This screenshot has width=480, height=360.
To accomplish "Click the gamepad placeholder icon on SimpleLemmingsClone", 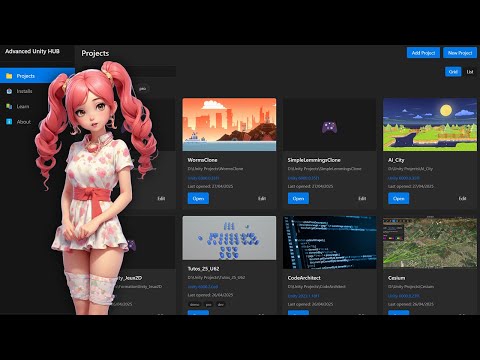I will click(x=329, y=127).
